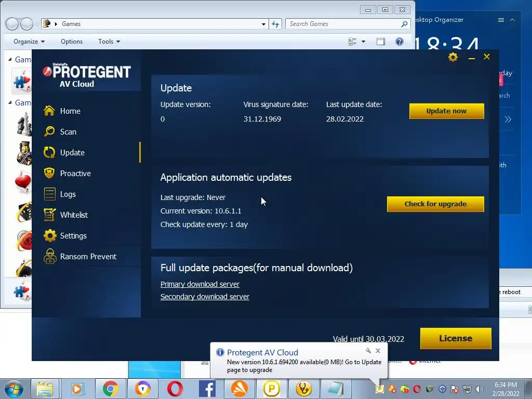Click the Update arrows icon in sidebar

pyautogui.click(x=49, y=152)
